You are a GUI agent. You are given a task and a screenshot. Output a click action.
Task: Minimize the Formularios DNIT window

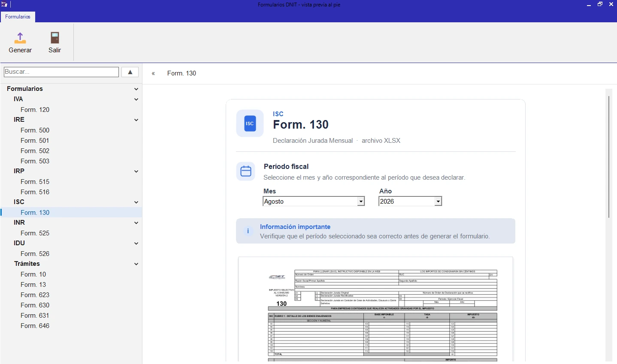point(589,4)
